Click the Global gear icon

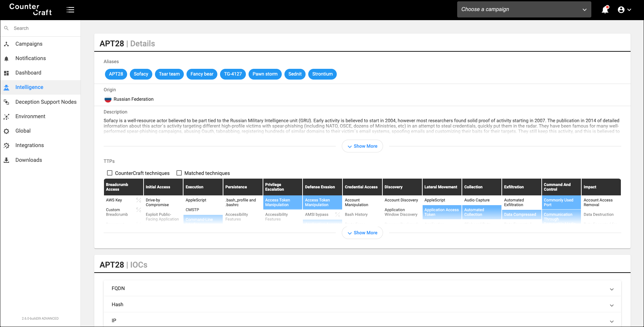pos(6,131)
